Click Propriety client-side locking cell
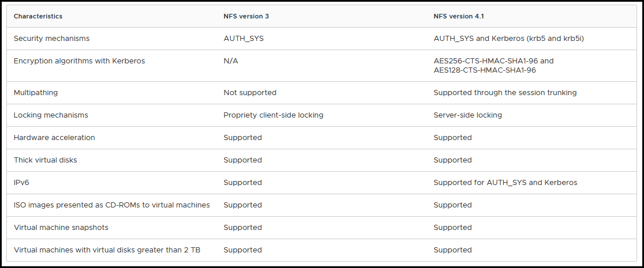The image size is (644, 268). click(x=274, y=115)
